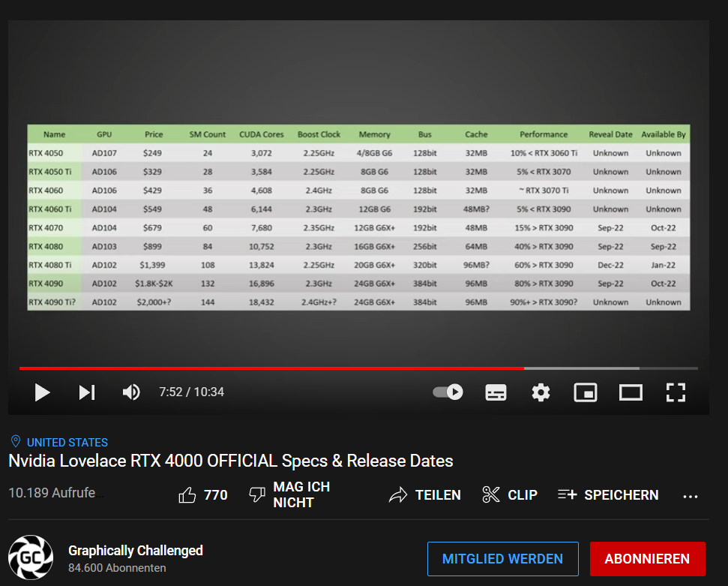Click the RTX 4080 Ti row name
The height and width of the screenshot is (586, 728).
click(49, 265)
